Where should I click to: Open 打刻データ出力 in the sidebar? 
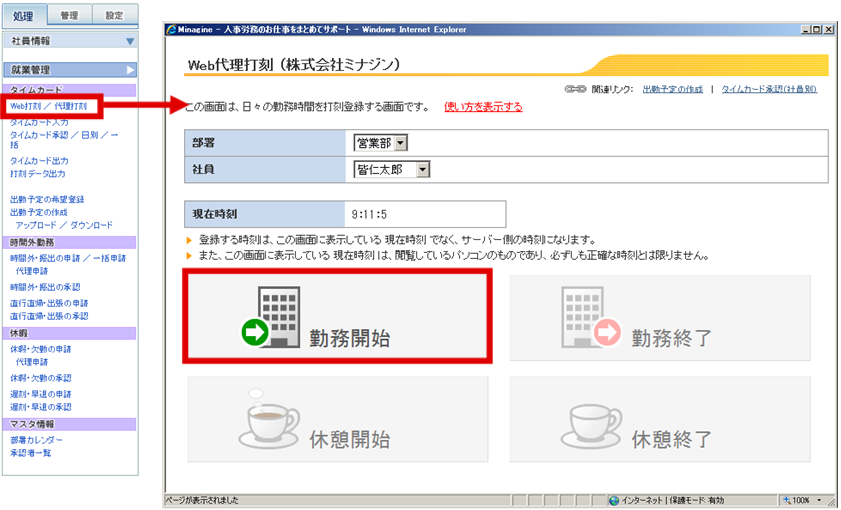(x=38, y=174)
